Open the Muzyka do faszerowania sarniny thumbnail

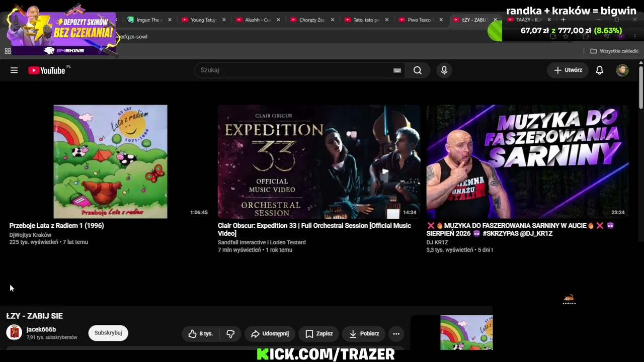click(527, 161)
